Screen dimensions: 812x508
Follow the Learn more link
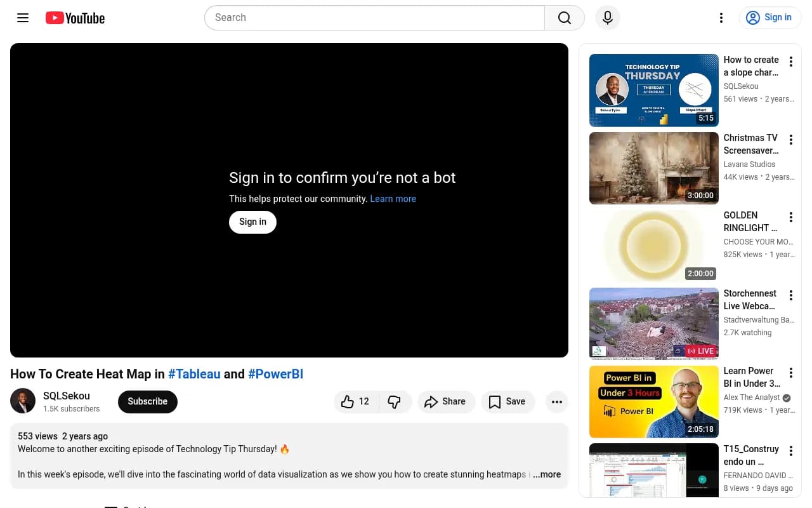(x=393, y=199)
